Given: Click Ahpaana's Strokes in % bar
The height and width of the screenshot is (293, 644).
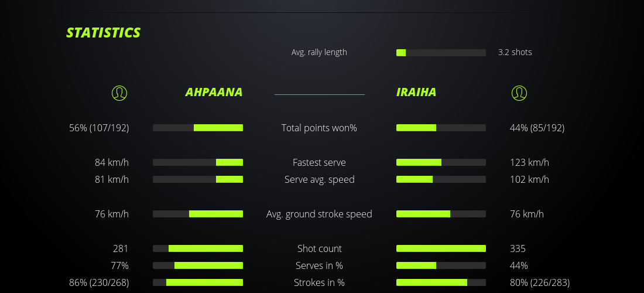Looking at the screenshot, I should (x=198, y=282).
